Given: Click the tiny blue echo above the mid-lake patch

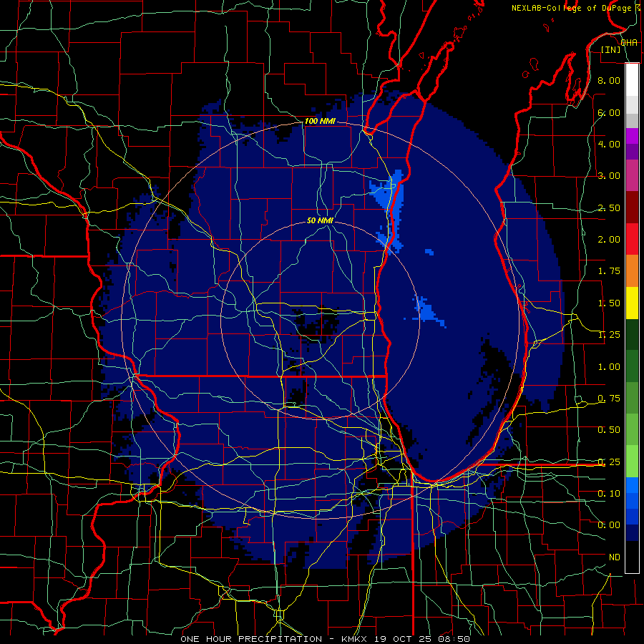Looking at the screenshot, I should pos(429,251).
